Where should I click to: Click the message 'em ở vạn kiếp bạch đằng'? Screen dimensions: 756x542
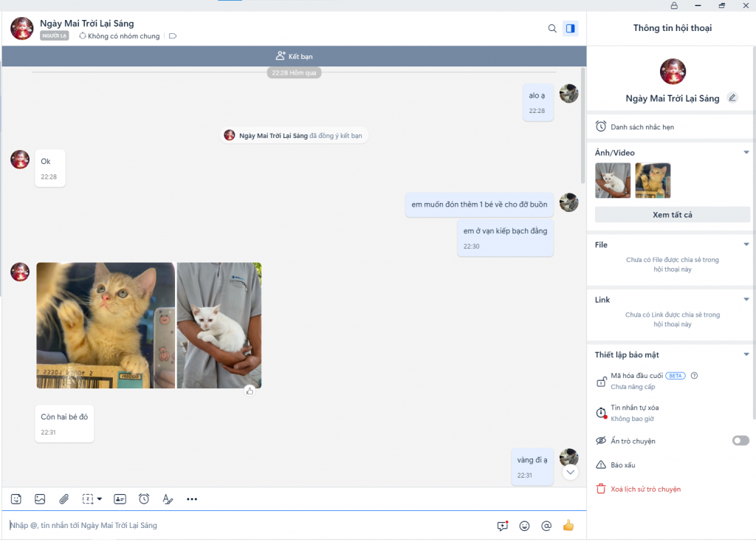[x=505, y=238]
